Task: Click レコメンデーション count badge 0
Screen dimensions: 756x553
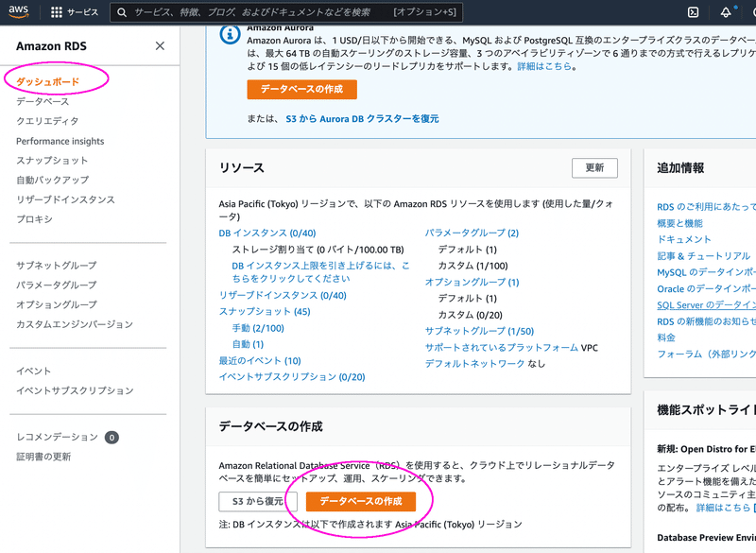Action: click(112, 438)
